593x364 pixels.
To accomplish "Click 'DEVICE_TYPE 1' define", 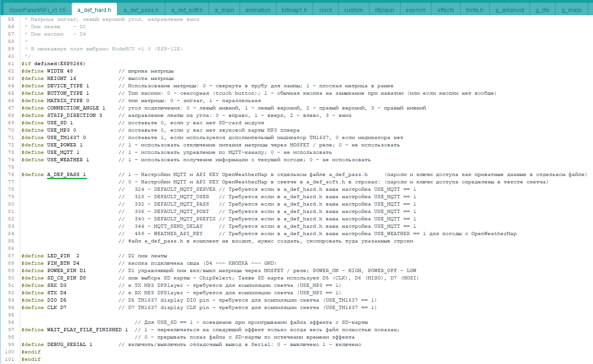I will click(x=68, y=86).
